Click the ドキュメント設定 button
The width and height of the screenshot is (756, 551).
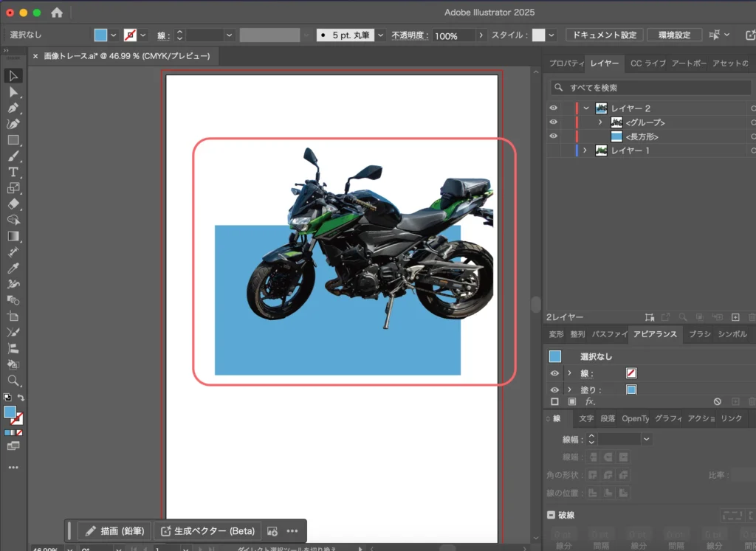[604, 35]
